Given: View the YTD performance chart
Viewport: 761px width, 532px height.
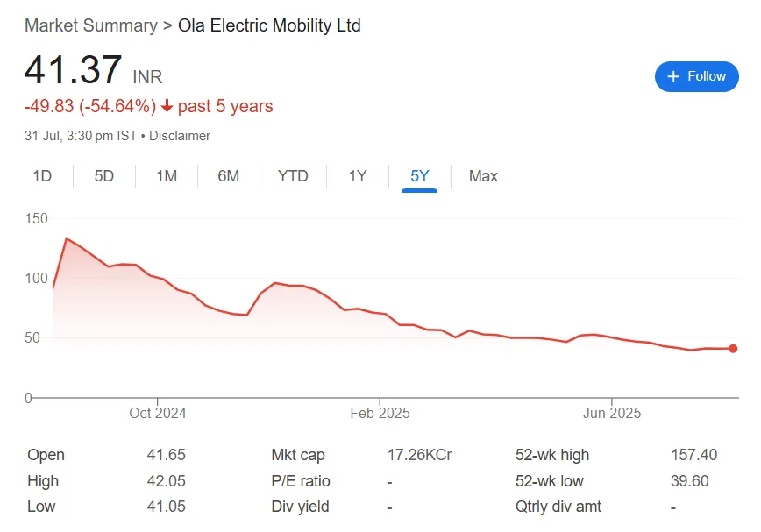Looking at the screenshot, I should 293,176.
